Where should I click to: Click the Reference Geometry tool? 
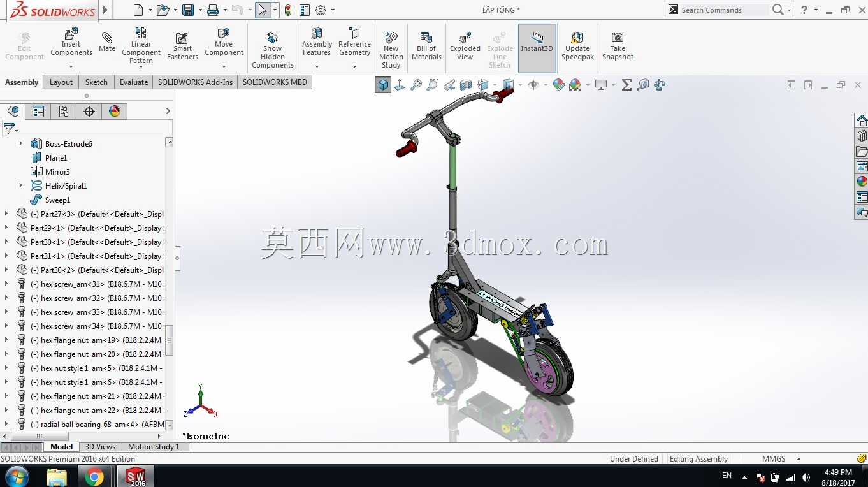tap(354, 42)
